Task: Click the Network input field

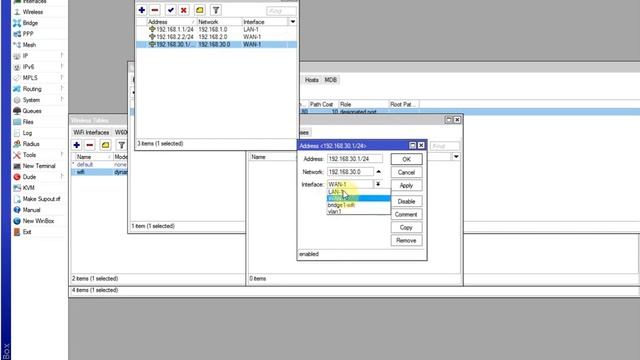Action: (x=350, y=172)
